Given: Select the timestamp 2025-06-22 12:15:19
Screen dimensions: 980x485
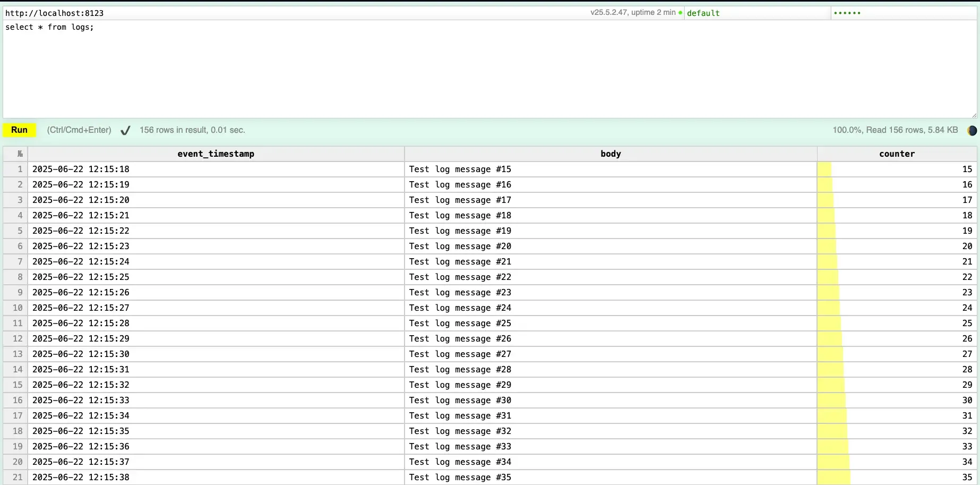Looking at the screenshot, I should 216,184.
